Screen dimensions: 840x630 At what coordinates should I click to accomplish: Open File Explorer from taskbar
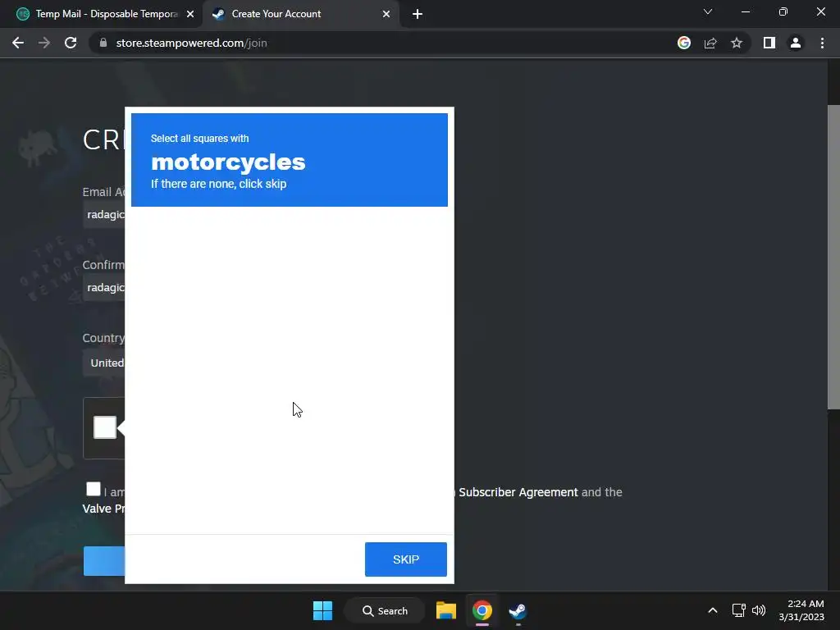tap(445, 610)
